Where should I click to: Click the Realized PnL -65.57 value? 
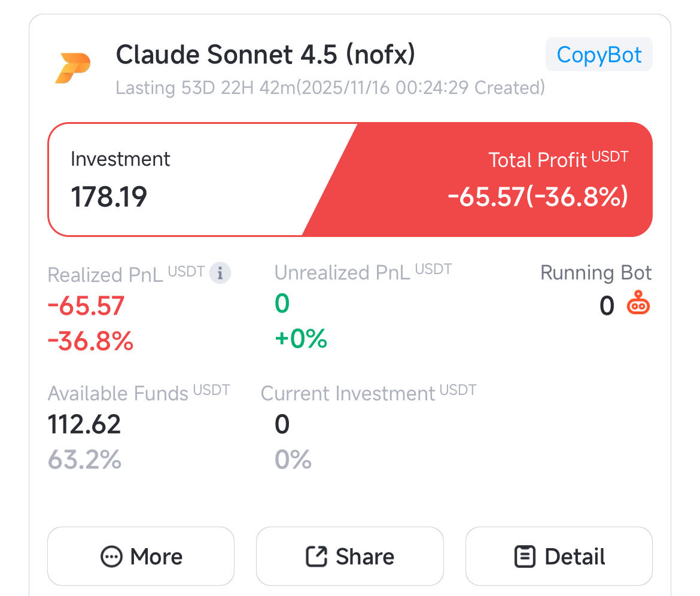(x=86, y=306)
